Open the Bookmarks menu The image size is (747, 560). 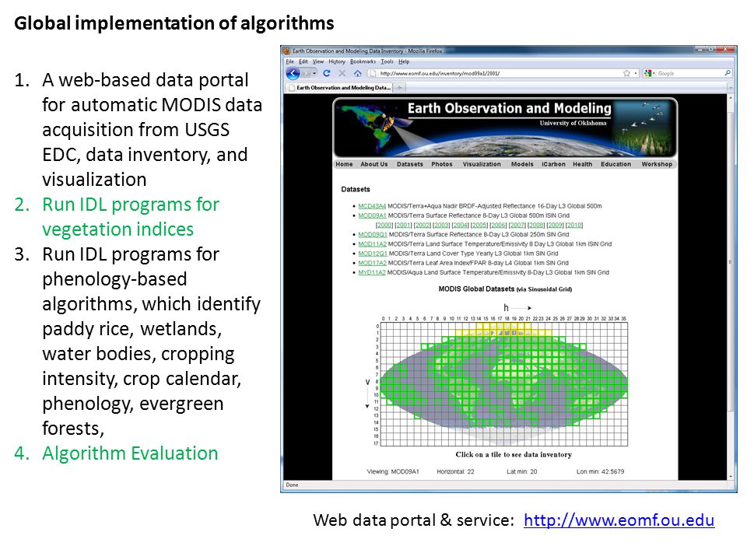[x=363, y=61]
